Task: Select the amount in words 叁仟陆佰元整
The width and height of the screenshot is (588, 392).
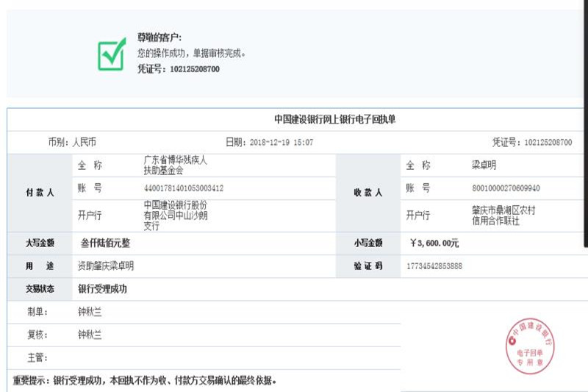Action: 104,243
